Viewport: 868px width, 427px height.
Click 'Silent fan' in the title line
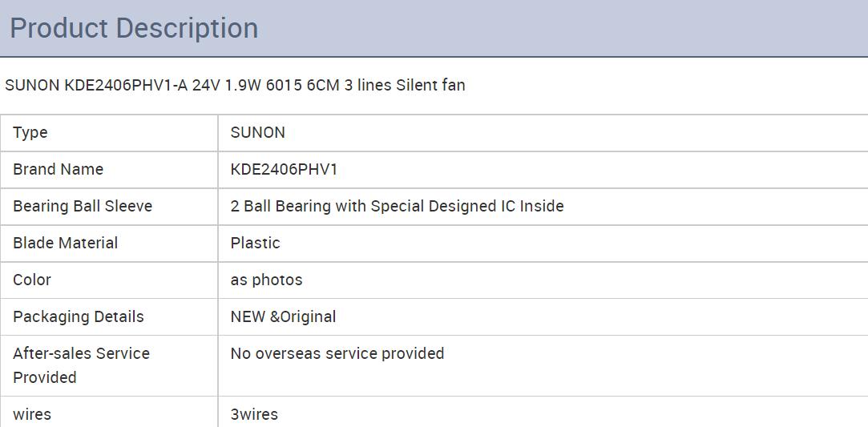[x=430, y=85]
